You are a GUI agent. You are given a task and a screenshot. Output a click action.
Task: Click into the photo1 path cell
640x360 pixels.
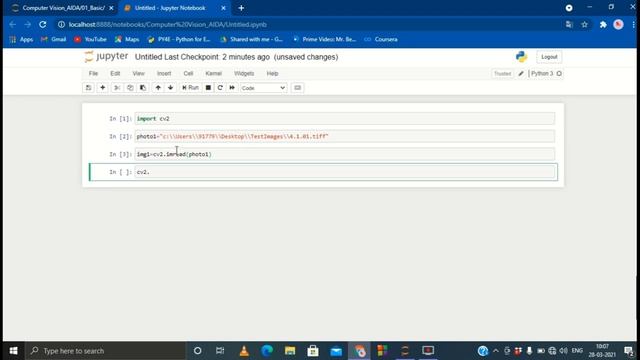[x=344, y=136]
